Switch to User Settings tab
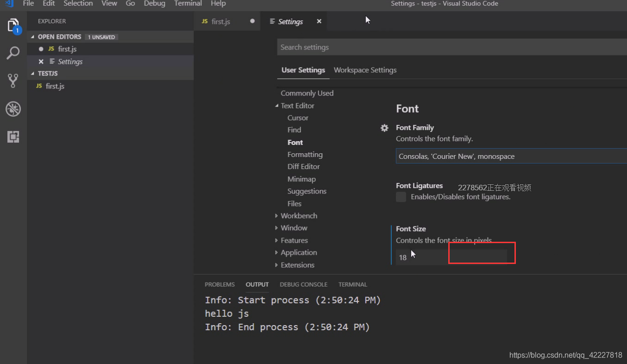Viewport: 627px width, 364px height. point(303,70)
